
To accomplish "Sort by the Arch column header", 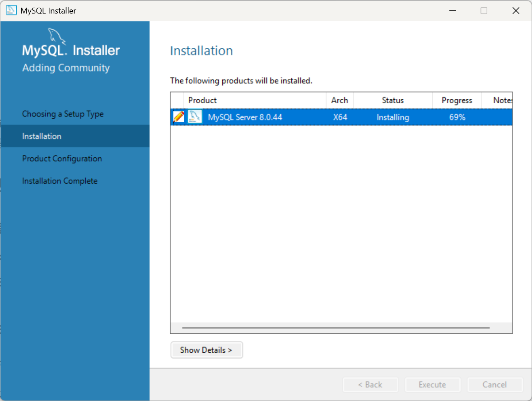I will (x=340, y=100).
